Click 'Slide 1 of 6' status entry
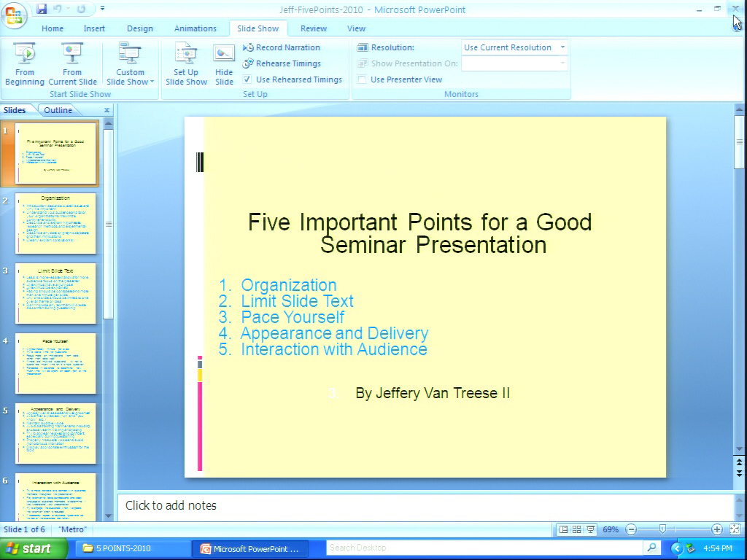The image size is (747, 560). pyautogui.click(x=24, y=529)
